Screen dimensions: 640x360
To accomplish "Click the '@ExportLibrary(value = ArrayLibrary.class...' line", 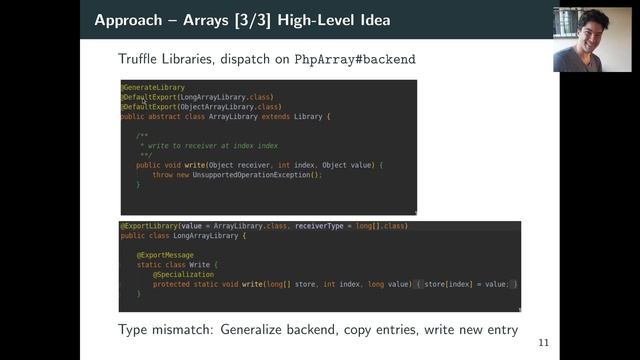I will (x=264, y=226).
